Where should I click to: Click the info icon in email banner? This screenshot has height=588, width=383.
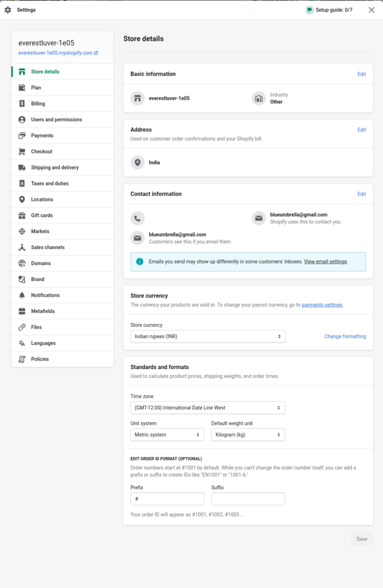pos(140,261)
